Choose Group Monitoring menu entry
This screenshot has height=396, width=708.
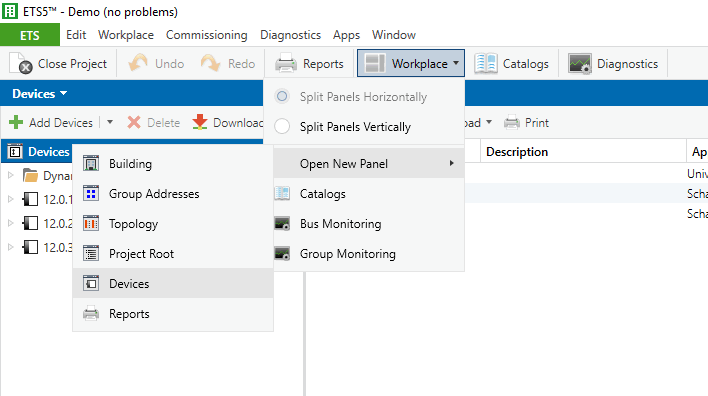369,254
